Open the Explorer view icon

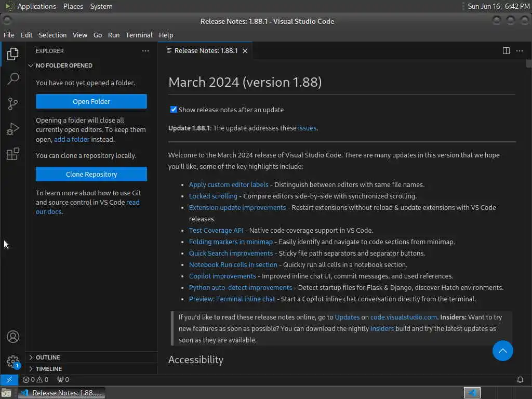[12, 54]
